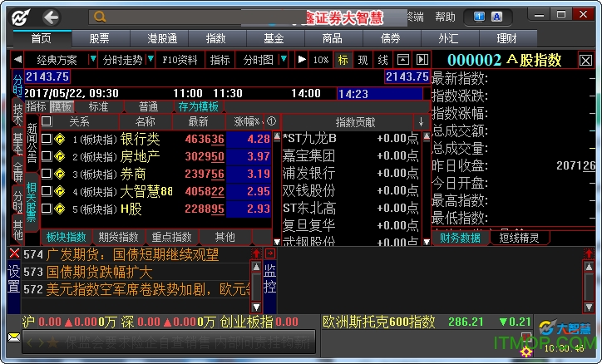Click the yellow diamond icon for H股
Screen dimensions: 602x364
(x=60, y=209)
